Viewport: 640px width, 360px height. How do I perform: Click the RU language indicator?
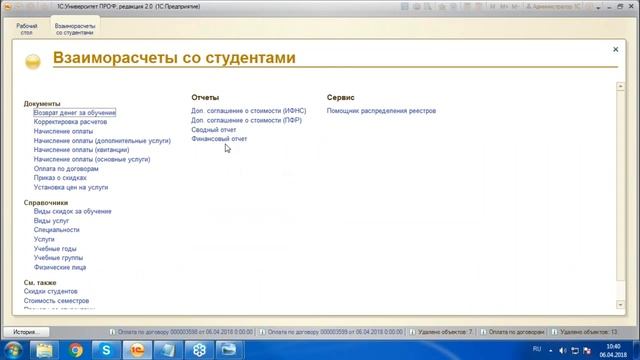pos(537,349)
